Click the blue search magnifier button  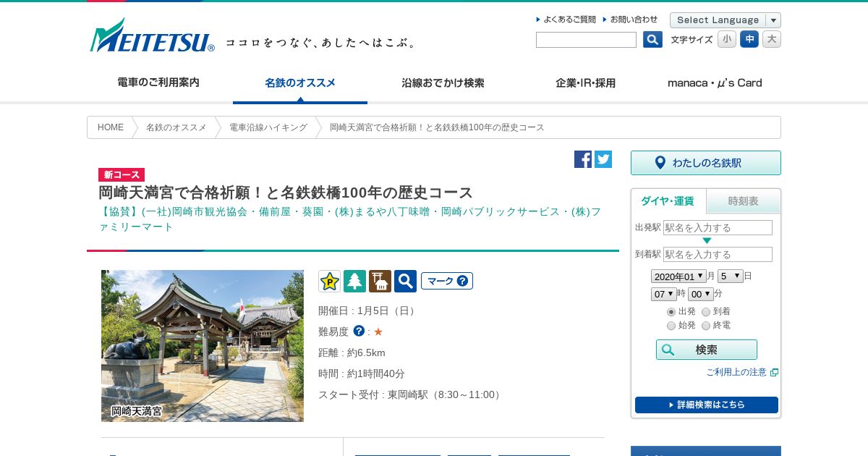click(652, 40)
